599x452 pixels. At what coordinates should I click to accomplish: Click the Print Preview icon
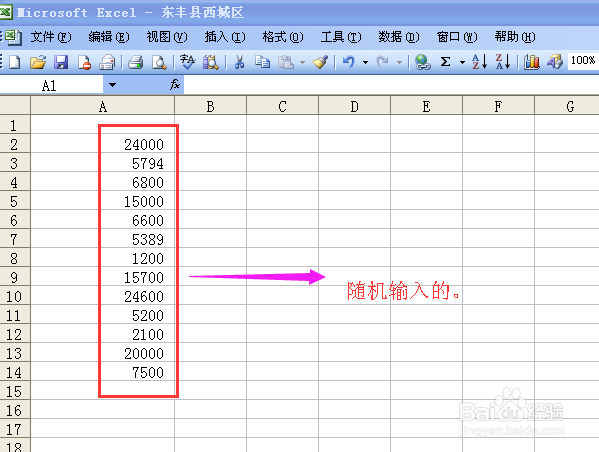coord(159,62)
